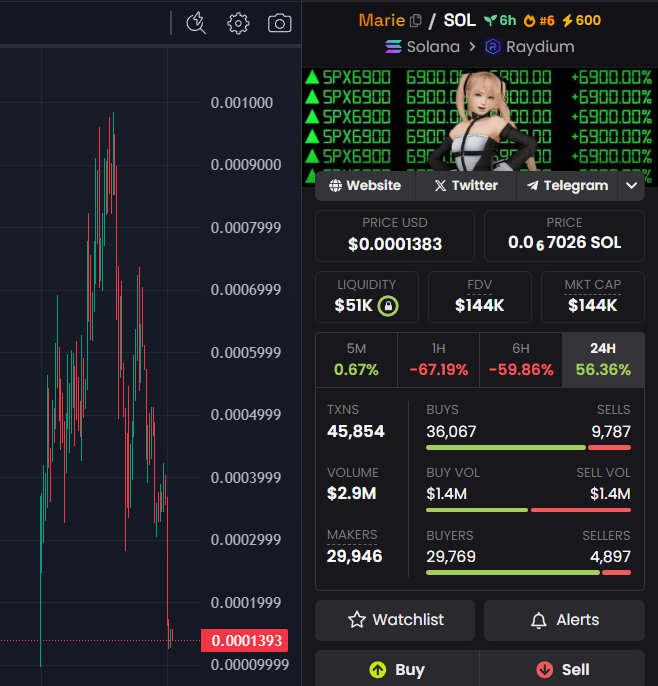Select the 24H timeframe tab
This screenshot has width=658, height=686.
point(603,360)
